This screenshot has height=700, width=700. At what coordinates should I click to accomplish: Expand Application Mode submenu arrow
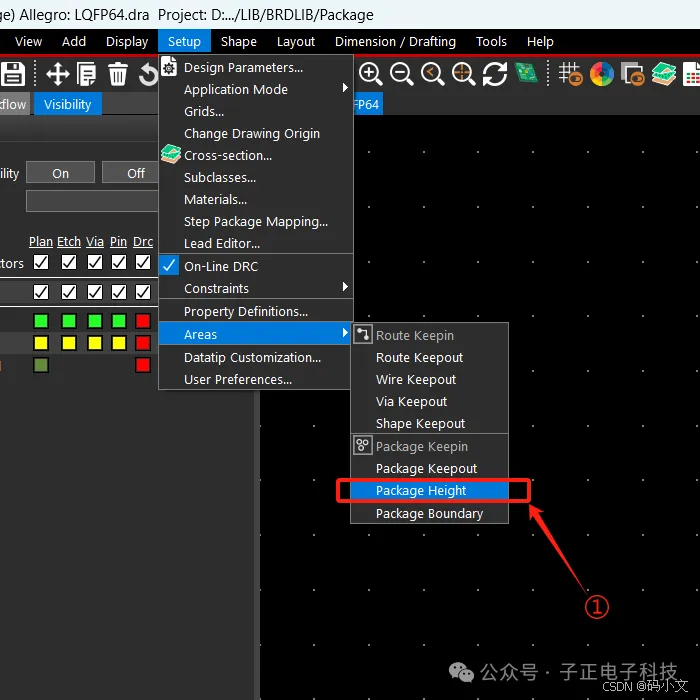345,88
